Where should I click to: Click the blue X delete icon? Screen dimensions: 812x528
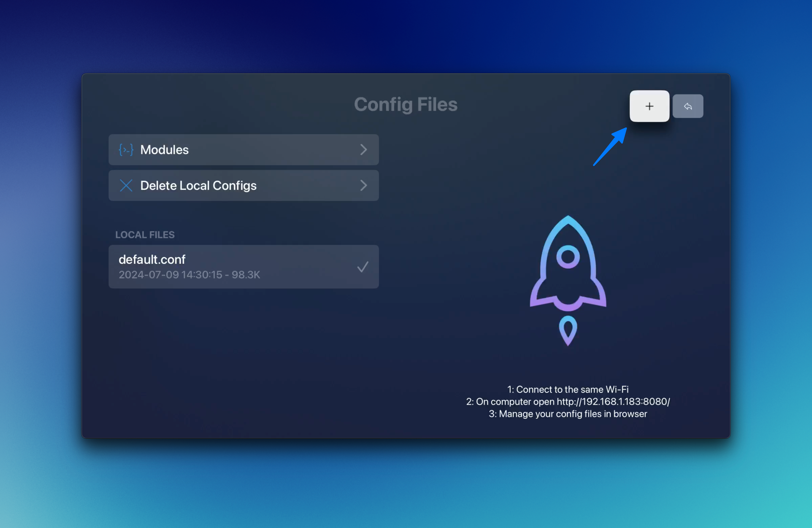click(126, 186)
